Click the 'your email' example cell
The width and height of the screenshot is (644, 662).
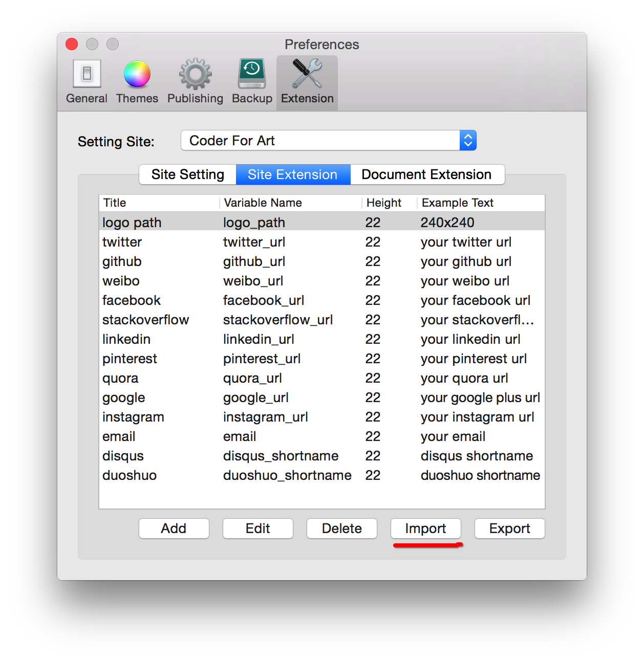pyautogui.click(x=453, y=436)
